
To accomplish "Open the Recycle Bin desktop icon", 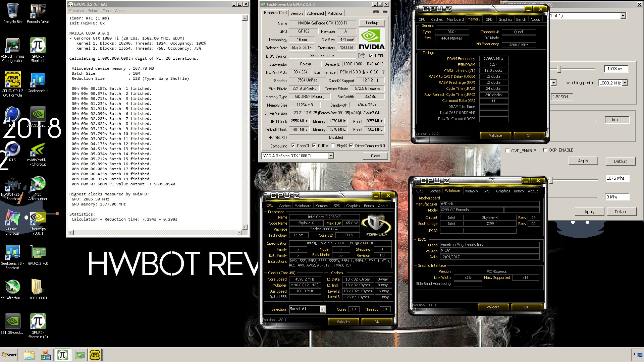I will (x=12, y=13).
